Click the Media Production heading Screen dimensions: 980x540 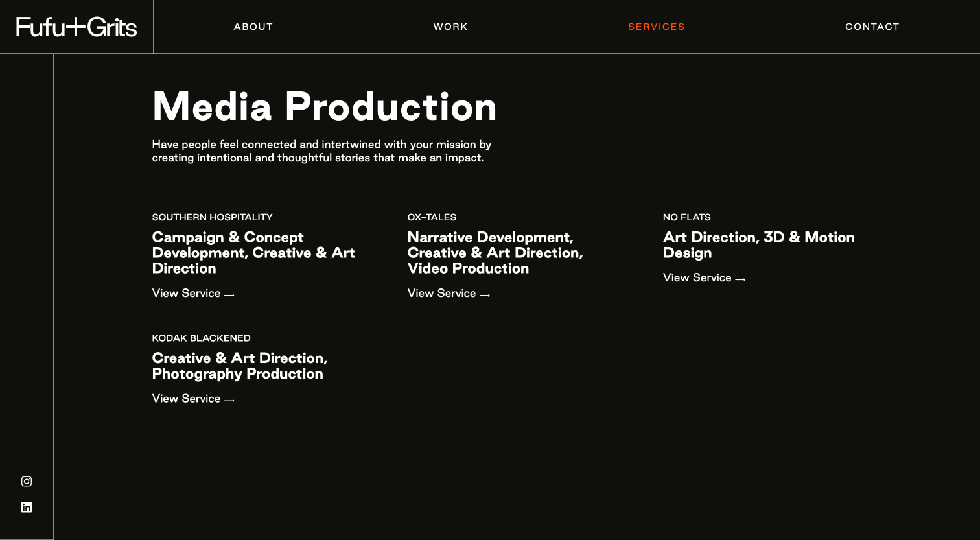(324, 106)
